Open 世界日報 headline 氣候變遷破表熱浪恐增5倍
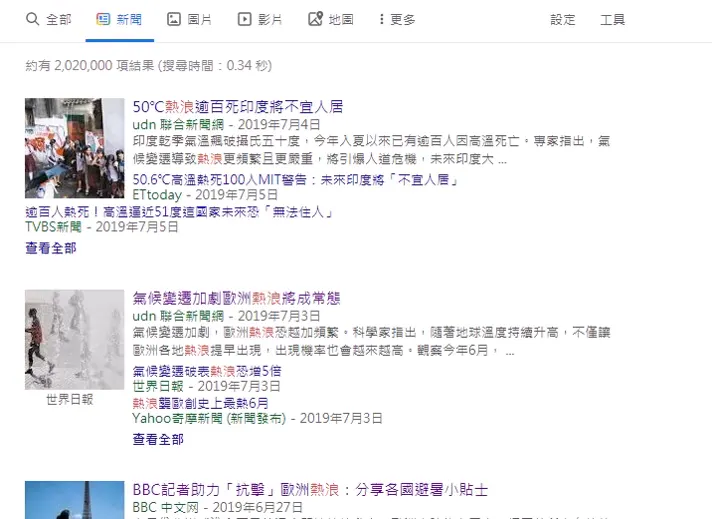Image resolution: width=712 pixels, height=519 pixels. [207, 371]
